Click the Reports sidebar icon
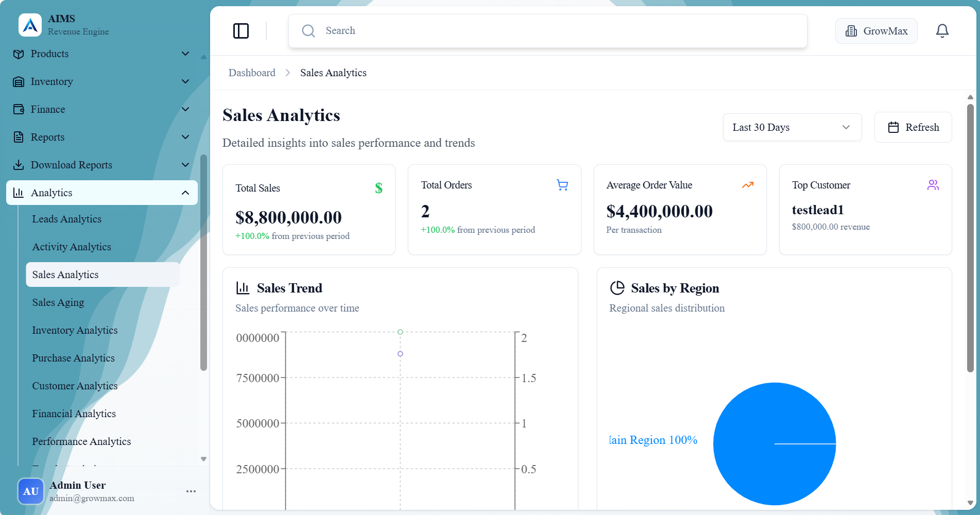This screenshot has height=515, width=980. pyautogui.click(x=19, y=137)
